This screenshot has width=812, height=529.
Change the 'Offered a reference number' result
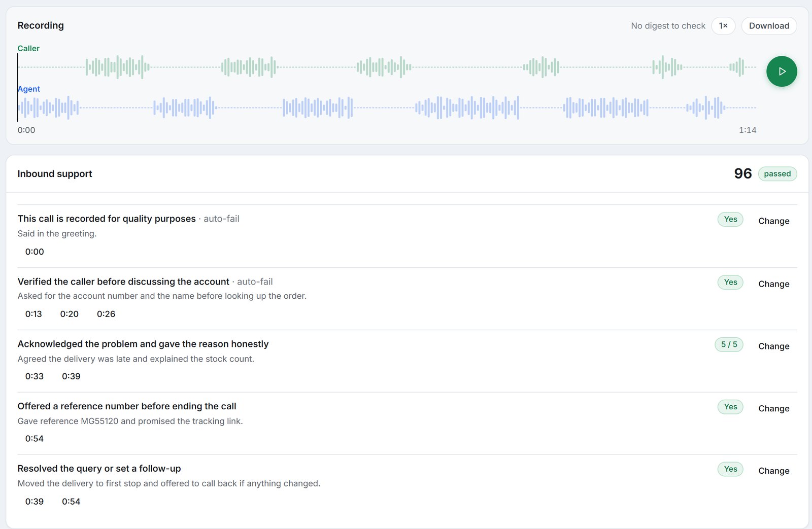(x=773, y=409)
